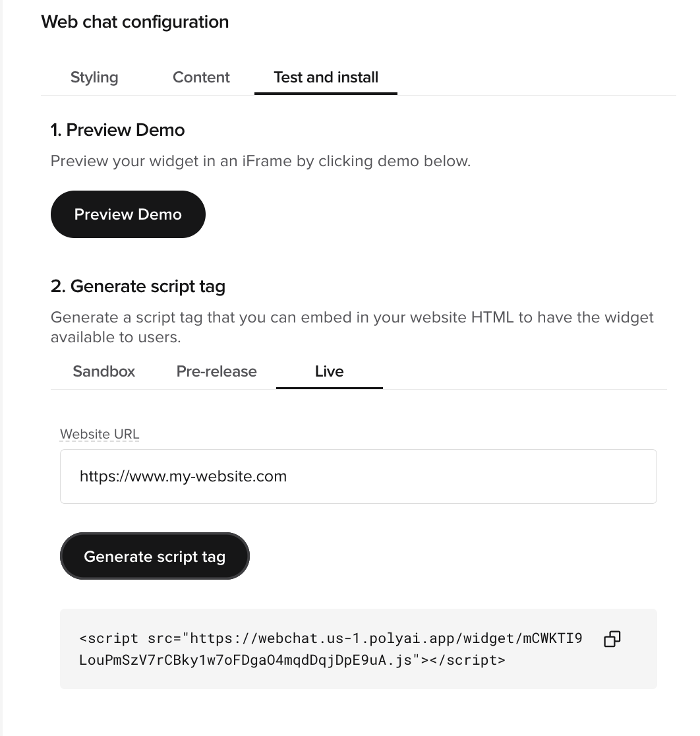Select the Test and install tab
700x736 pixels.
pos(326,77)
